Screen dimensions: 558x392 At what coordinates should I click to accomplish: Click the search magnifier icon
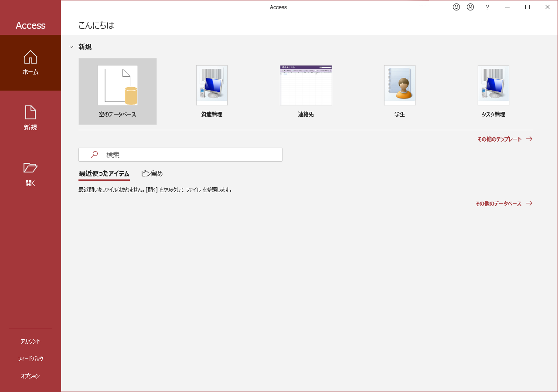94,155
